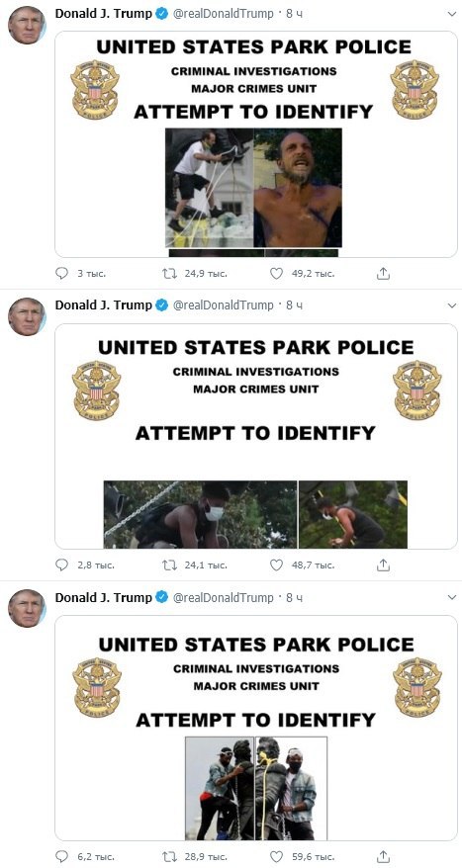The width and height of the screenshot is (462, 868).
Task: Open the third tweet's chevron options
Action: tap(452, 597)
